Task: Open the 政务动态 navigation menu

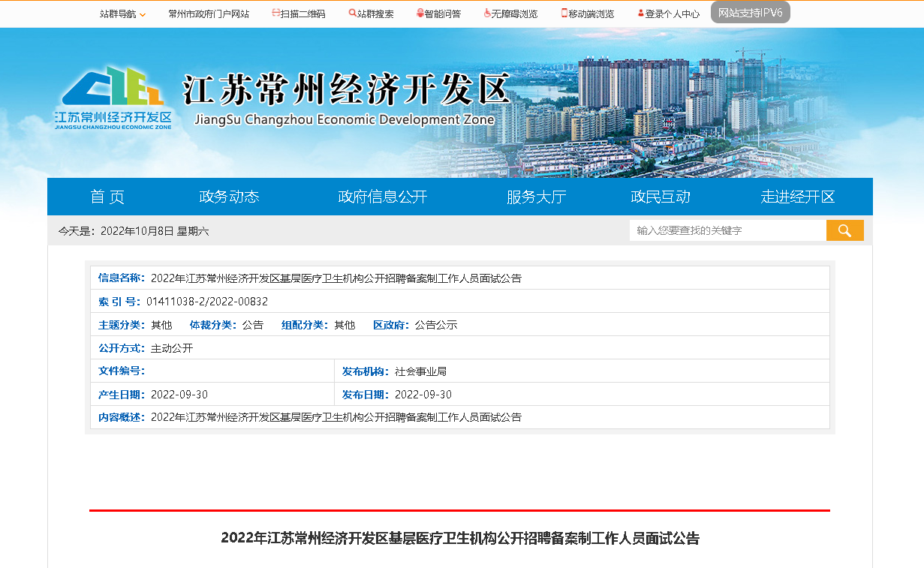Action: click(x=229, y=197)
